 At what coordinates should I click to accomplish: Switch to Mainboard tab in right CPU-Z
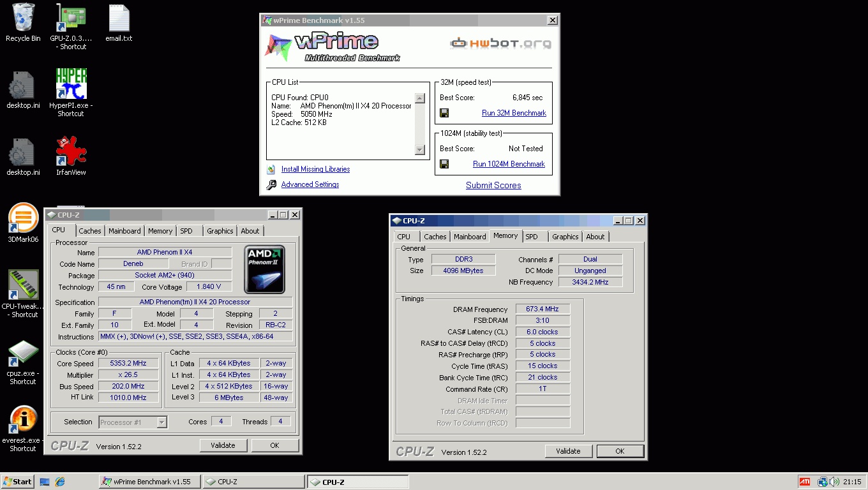pos(470,237)
